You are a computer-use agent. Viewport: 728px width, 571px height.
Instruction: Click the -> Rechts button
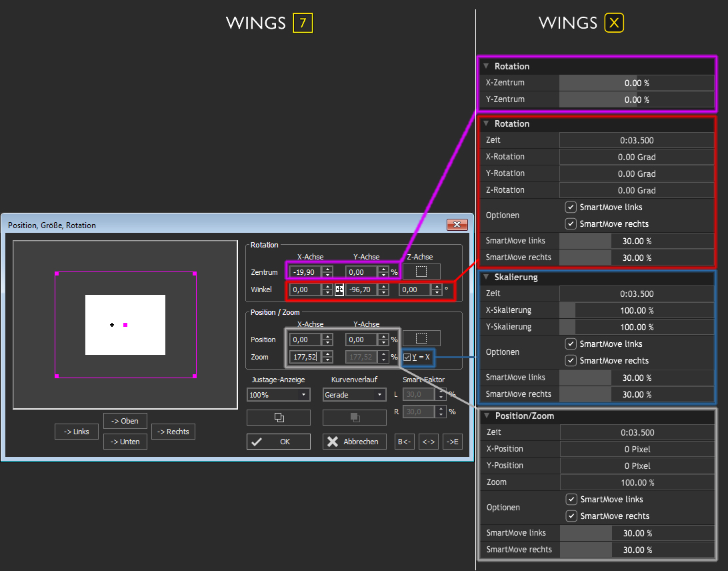(x=173, y=432)
